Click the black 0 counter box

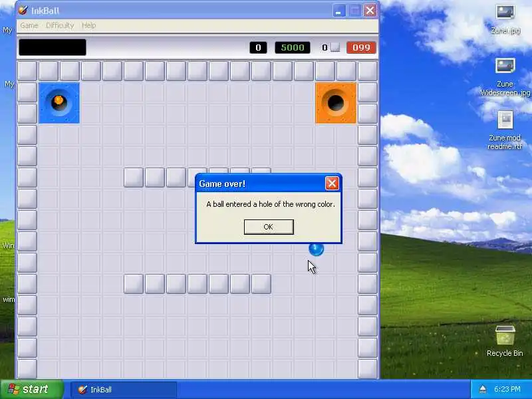[x=258, y=47]
